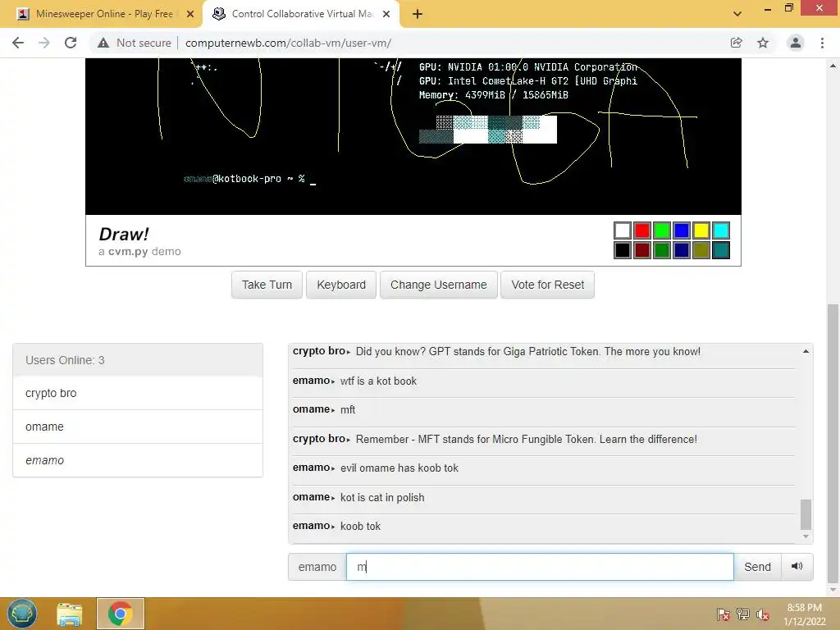
Task: Click chat message 'wtf is a kot book'
Action: click(378, 381)
